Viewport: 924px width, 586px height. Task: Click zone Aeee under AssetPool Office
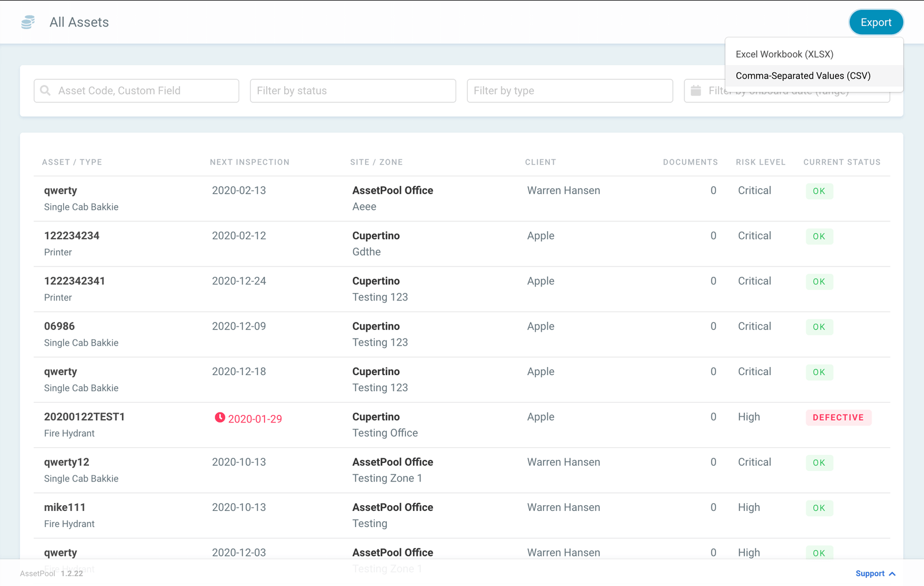tap(364, 207)
